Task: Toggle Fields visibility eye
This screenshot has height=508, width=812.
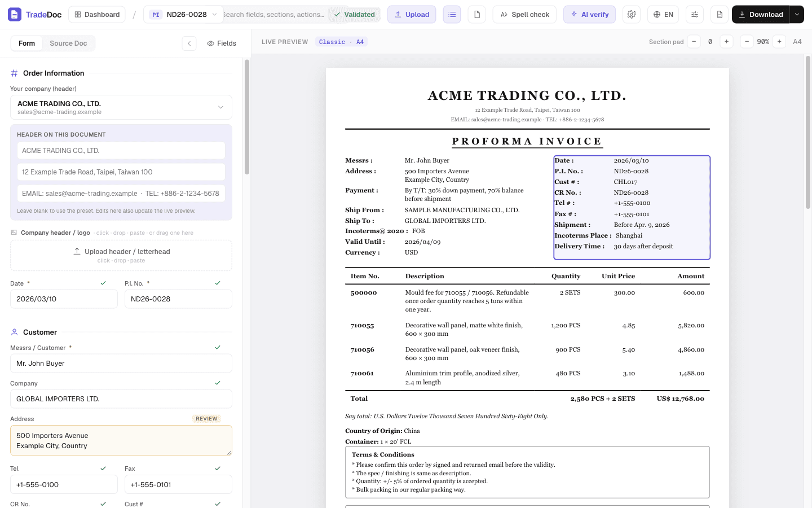Action: 222,43
